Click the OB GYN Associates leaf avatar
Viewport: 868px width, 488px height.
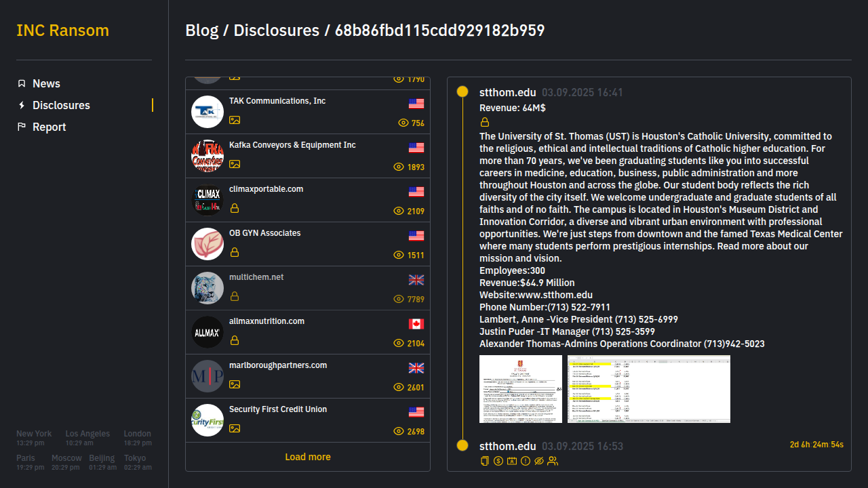pyautogui.click(x=208, y=244)
